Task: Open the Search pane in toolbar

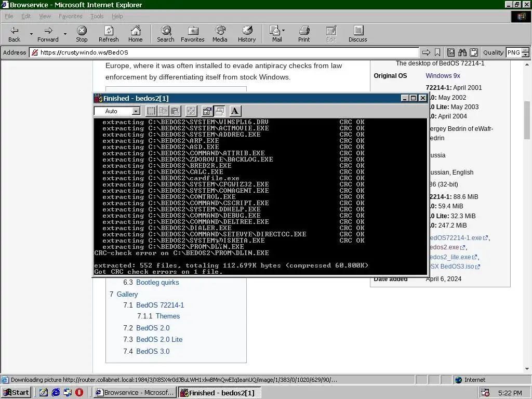Action: [x=166, y=34]
